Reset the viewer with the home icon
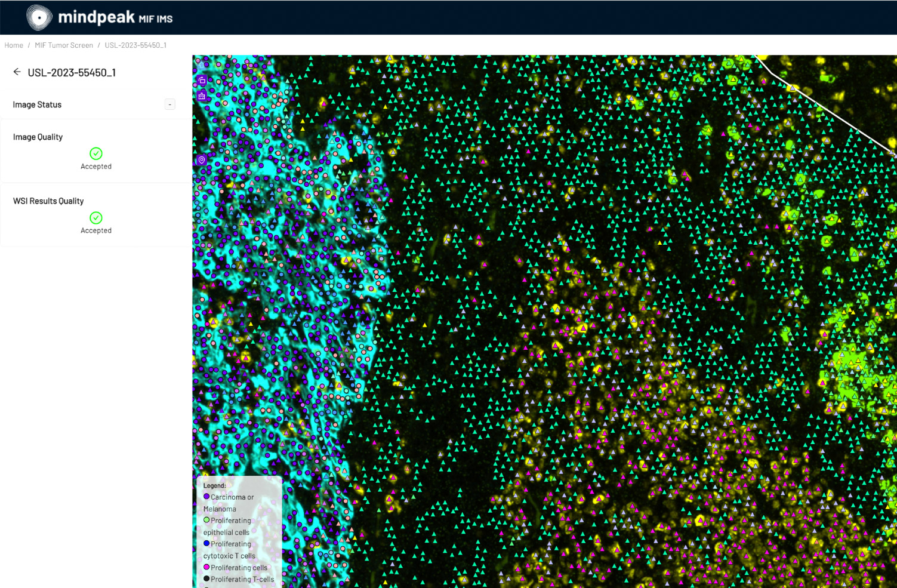The width and height of the screenshot is (897, 588). coord(202,65)
